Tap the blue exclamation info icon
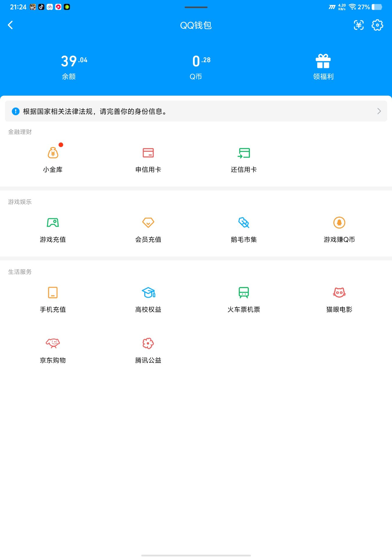 (x=15, y=111)
